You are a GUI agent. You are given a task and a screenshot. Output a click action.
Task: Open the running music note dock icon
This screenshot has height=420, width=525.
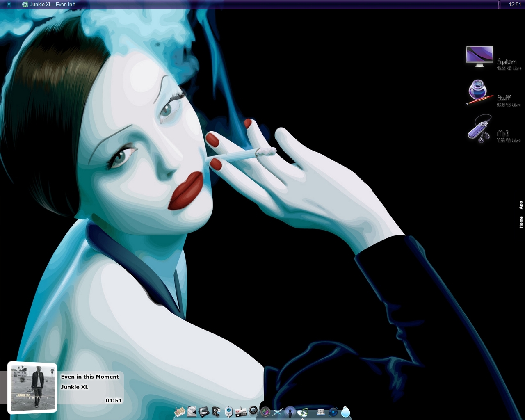pos(303,412)
